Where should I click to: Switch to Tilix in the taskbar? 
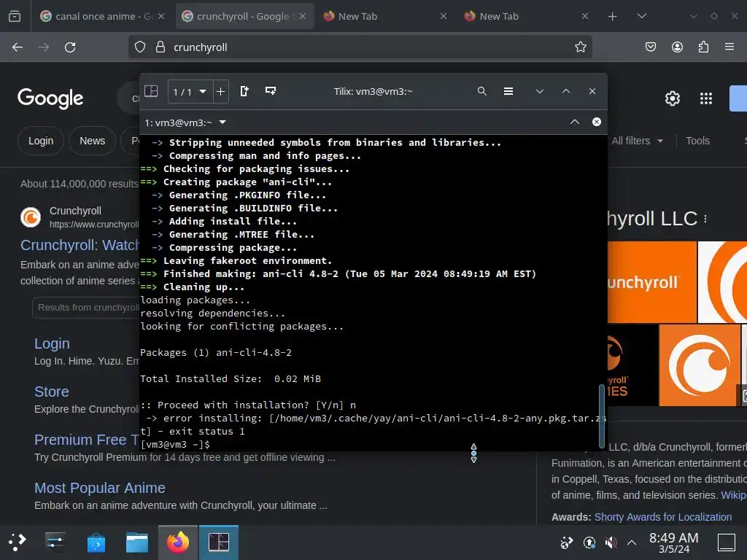(x=219, y=542)
